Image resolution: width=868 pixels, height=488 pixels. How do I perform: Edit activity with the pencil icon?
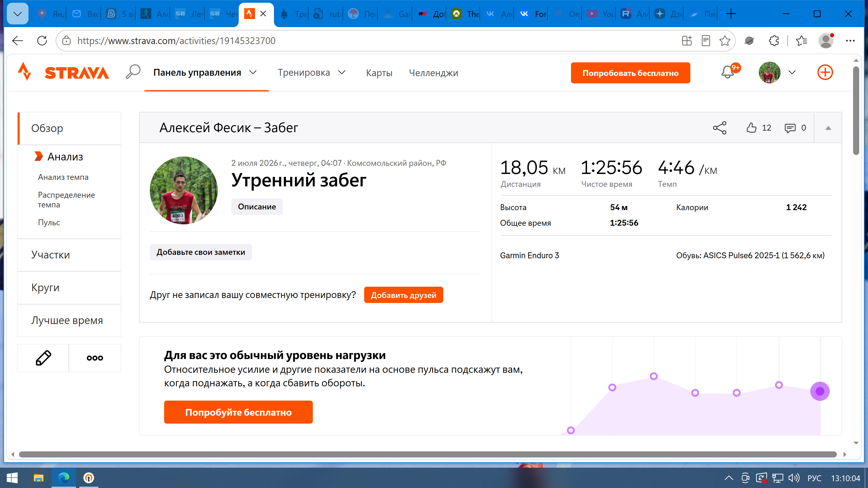pos(43,358)
